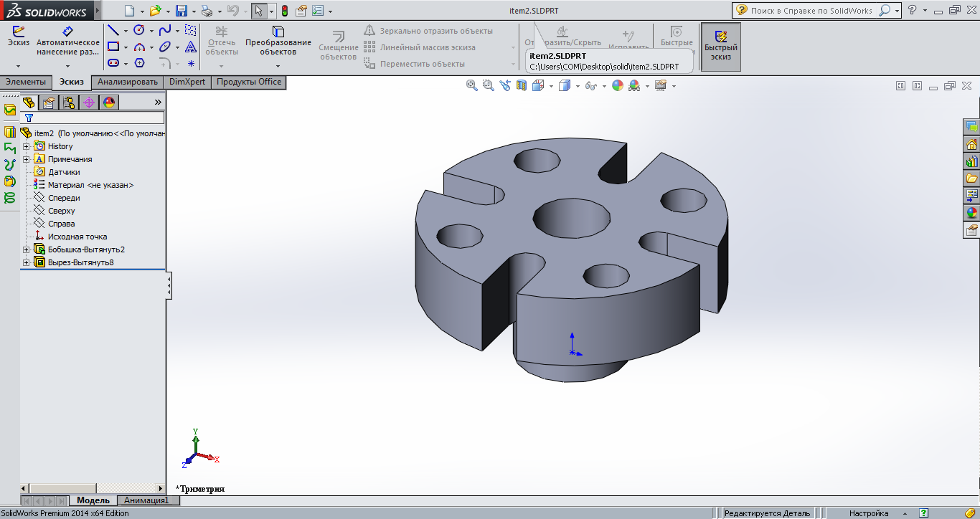Edit appearance with colored sphere icon
This screenshot has height=519, width=980.
(618, 85)
